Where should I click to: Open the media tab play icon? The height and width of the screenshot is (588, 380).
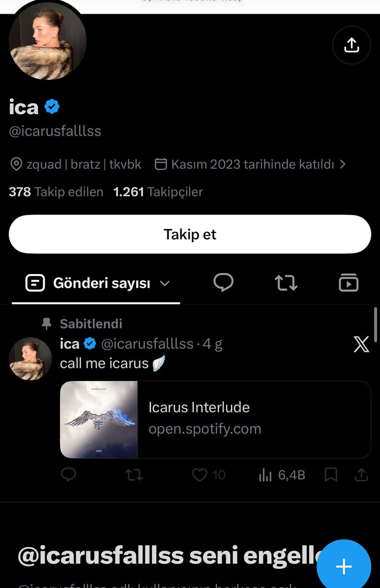349,282
